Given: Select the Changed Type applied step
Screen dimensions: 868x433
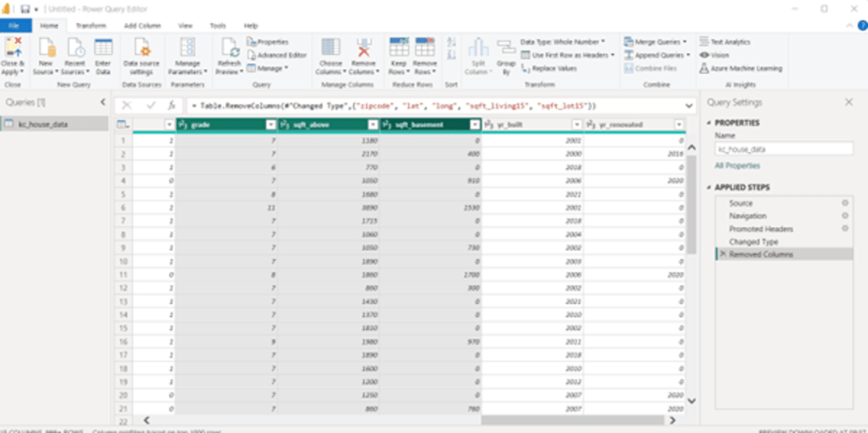Looking at the screenshot, I should pos(754,242).
